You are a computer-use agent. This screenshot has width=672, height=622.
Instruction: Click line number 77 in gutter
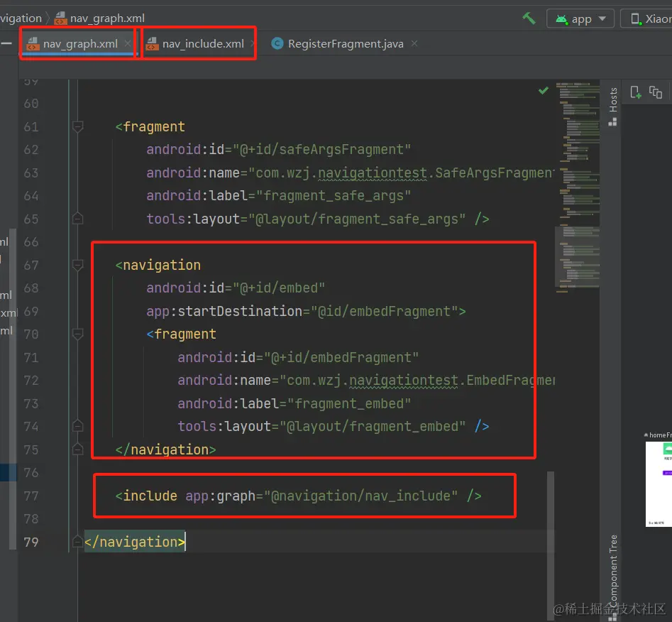31,496
